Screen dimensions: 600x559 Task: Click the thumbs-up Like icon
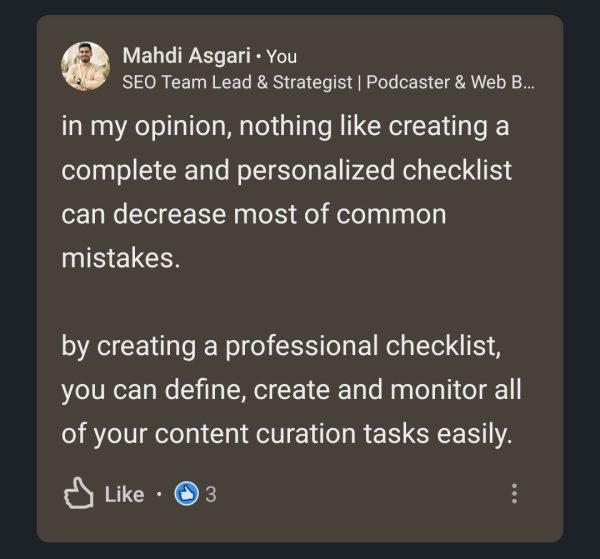[78, 493]
